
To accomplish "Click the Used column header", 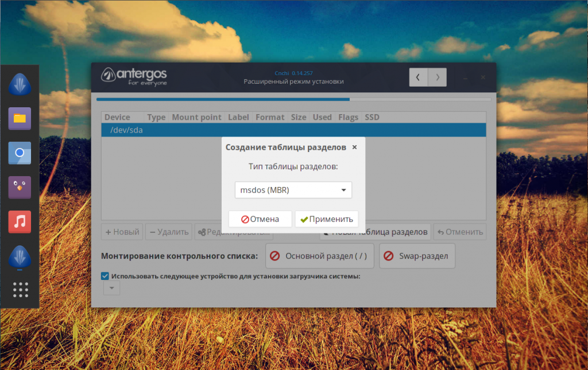I will pyautogui.click(x=322, y=117).
